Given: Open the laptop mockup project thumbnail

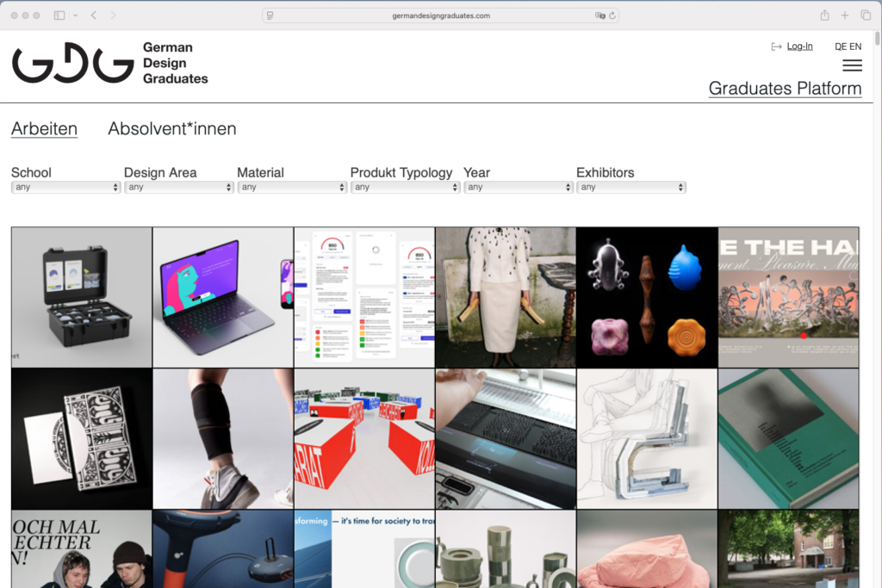Looking at the screenshot, I should 223,297.
